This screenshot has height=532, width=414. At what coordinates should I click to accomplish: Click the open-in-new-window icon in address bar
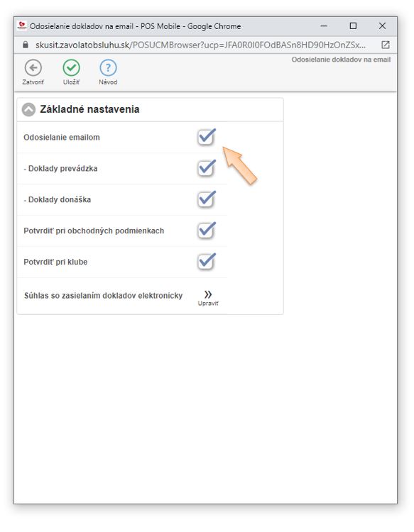tap(386, 45)
